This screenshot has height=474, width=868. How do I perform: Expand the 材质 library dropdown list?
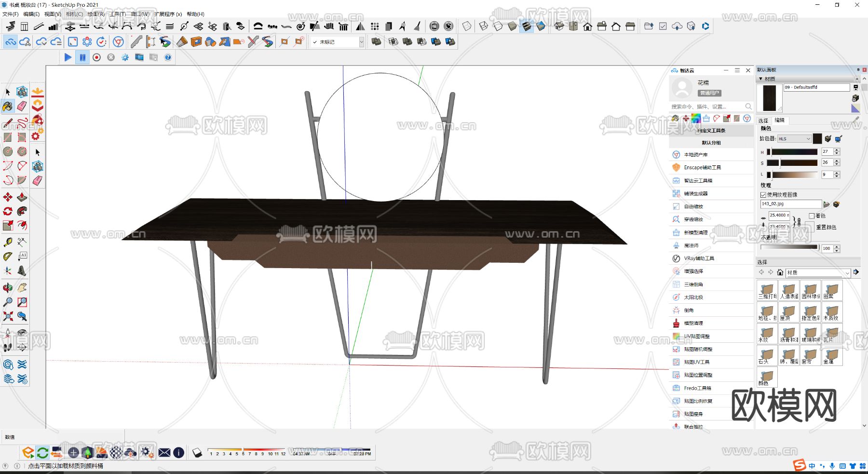coord(847,273)
